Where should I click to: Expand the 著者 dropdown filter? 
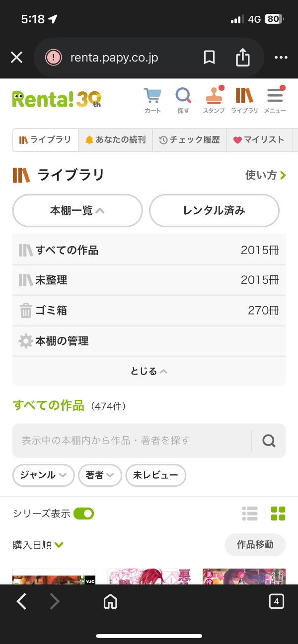(x=100, y=475)
